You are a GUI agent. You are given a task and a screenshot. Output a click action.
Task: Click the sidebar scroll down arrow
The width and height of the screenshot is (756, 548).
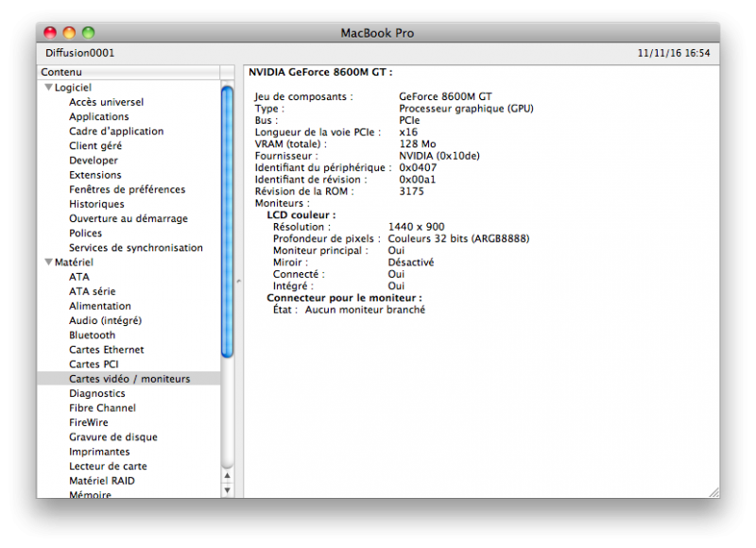(228, 490)
